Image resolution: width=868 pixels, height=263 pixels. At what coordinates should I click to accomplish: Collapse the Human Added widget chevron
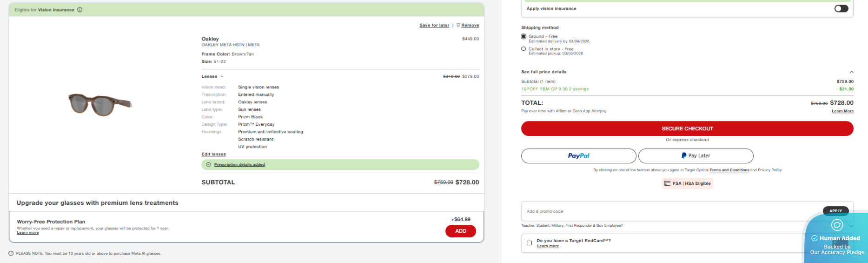point(851,226)
